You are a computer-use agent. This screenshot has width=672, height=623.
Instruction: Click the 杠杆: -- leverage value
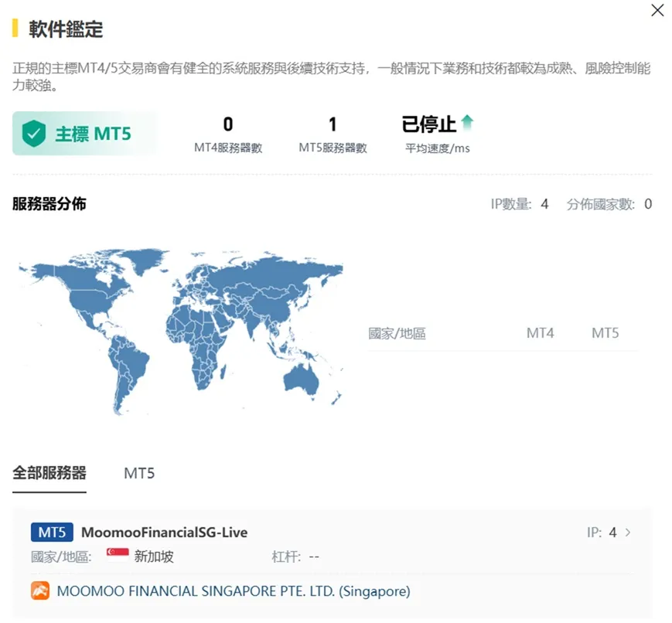pos(295,557)
